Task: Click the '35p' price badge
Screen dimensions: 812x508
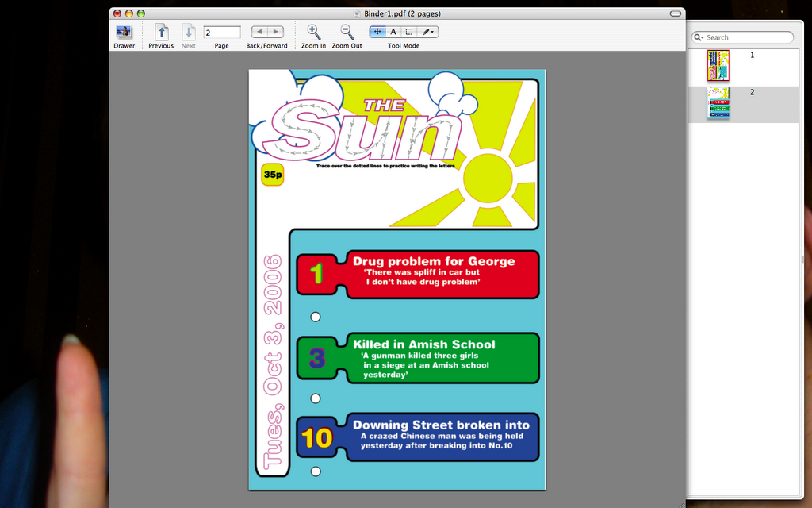Action: pyautogui.click(x=273, y=175)
